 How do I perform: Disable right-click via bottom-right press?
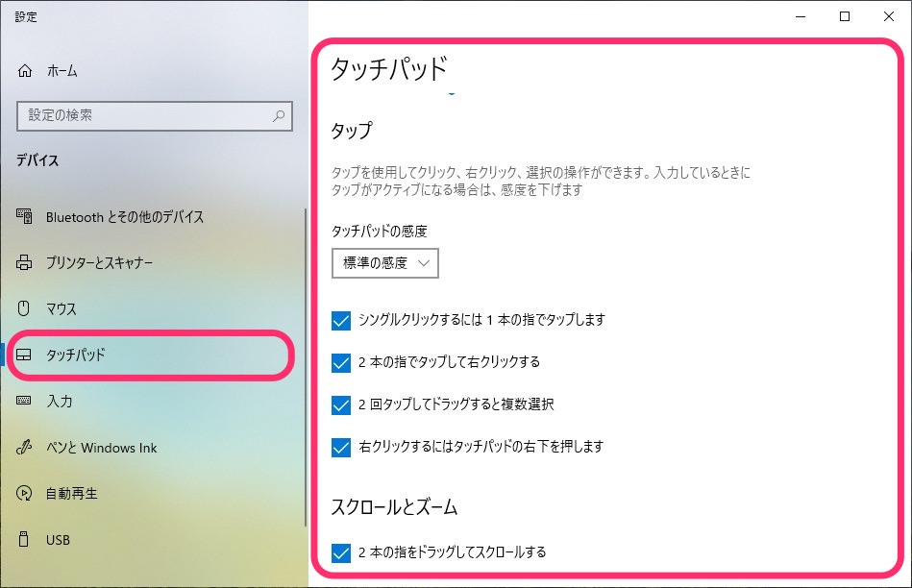coord(339,447)
